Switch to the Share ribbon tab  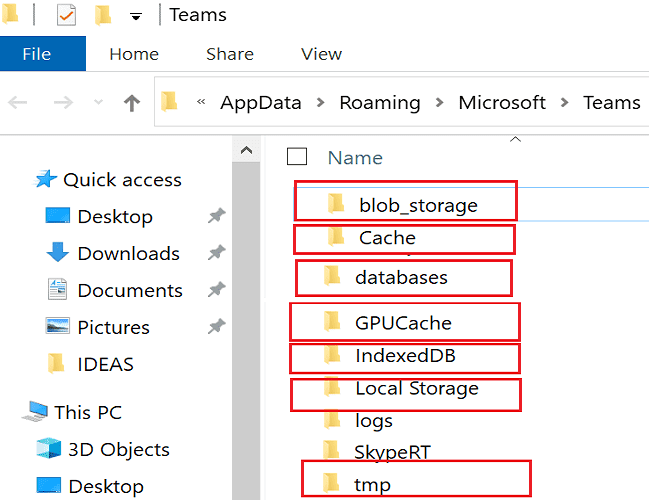pos(230,54)
